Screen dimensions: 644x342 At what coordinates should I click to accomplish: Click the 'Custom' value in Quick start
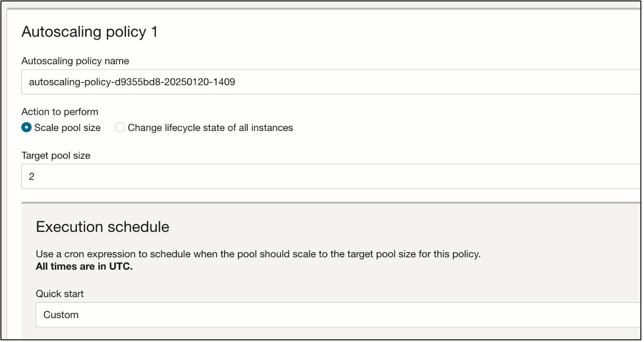tap(61, 315)
